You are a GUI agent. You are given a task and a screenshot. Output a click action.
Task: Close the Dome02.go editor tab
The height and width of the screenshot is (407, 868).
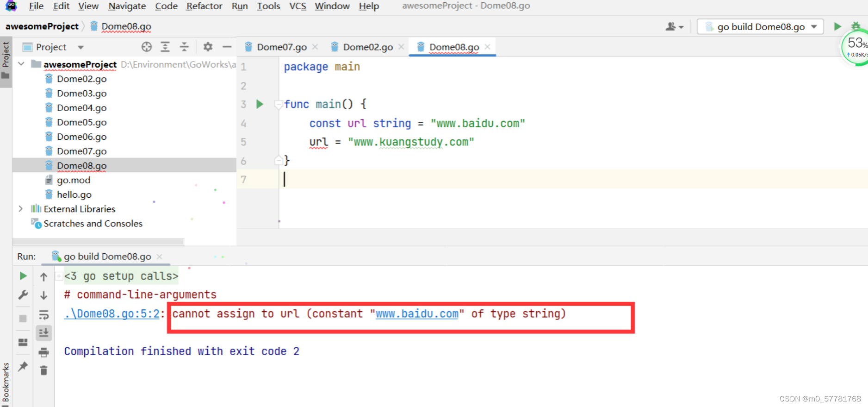(401, 47)
